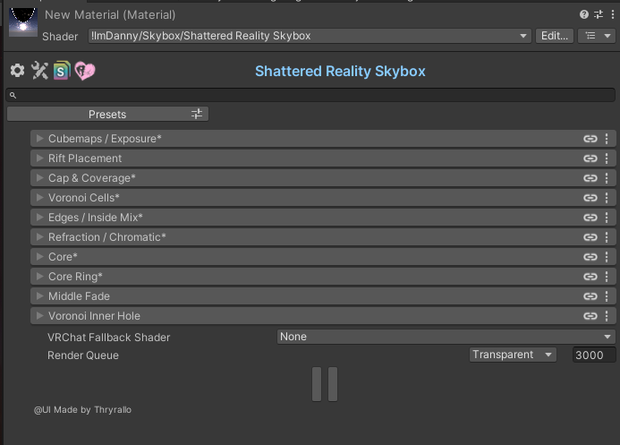Open three-dot menu on Rift Placement row
Viewport: 620px width, 445px height.
[x=607, y=158]
